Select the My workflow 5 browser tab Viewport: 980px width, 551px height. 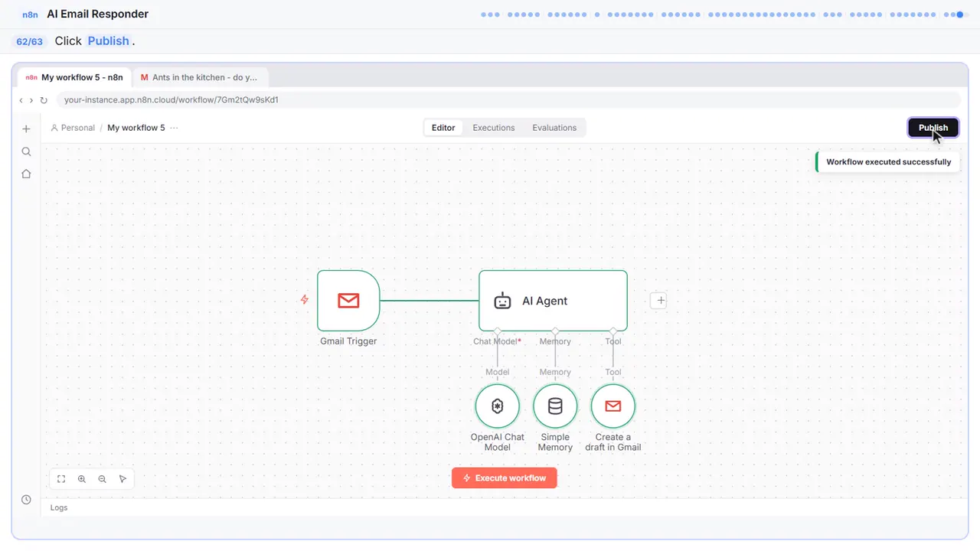click(x=75, y=77)
